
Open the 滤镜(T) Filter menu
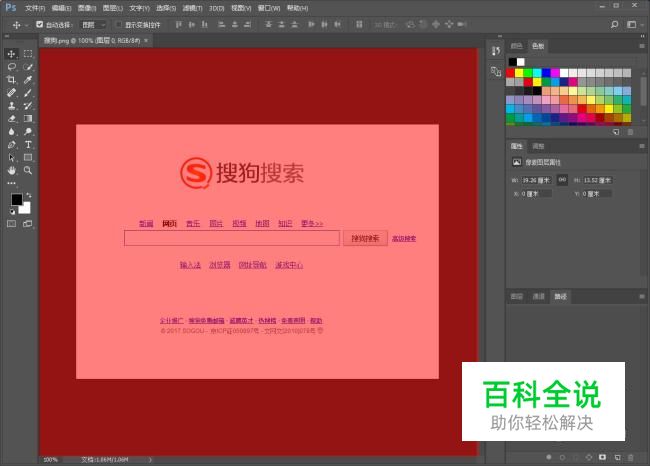pyautogui.click(x=192, y=8)
